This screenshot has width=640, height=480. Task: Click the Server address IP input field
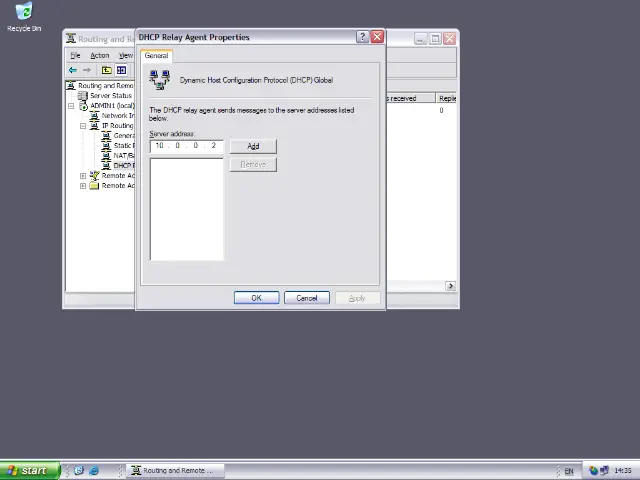[x=185, y=146]
